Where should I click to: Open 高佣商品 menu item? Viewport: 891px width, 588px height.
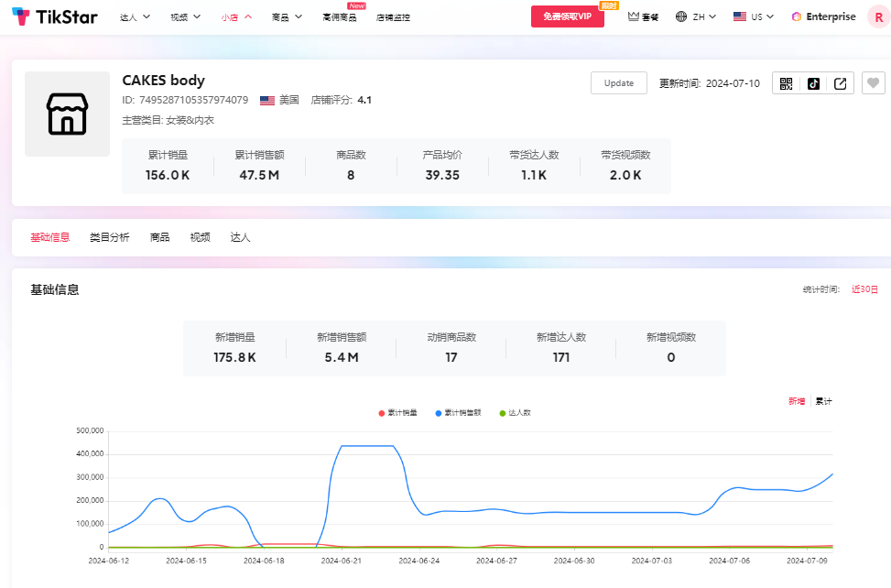pyautogui.click(x=339, y=17)
